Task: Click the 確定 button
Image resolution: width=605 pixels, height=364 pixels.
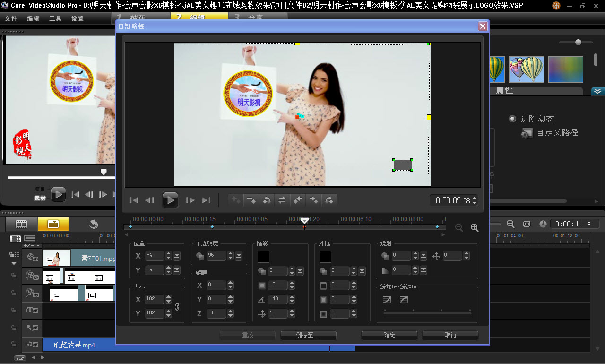Action: (x=389, y=335)
